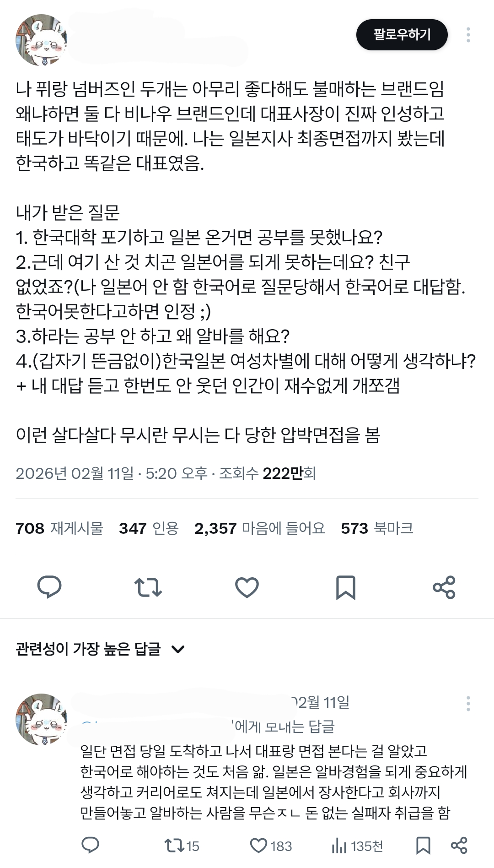Image resolution: width=494 pixels, height=868 pixels.
Task: Bookmark the reply post
Action: (423, 846)
